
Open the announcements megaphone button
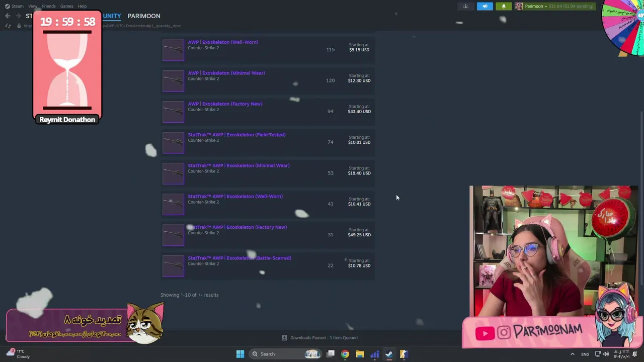tap(485, 6)
